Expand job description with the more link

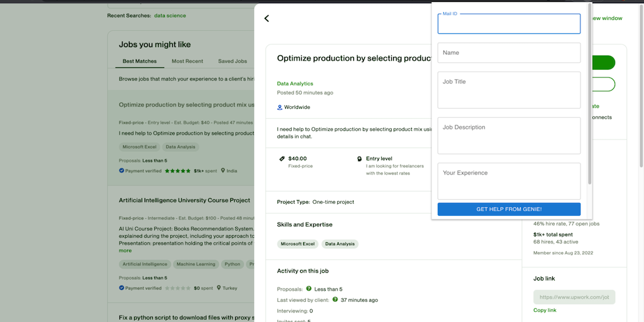pos(125,250)
